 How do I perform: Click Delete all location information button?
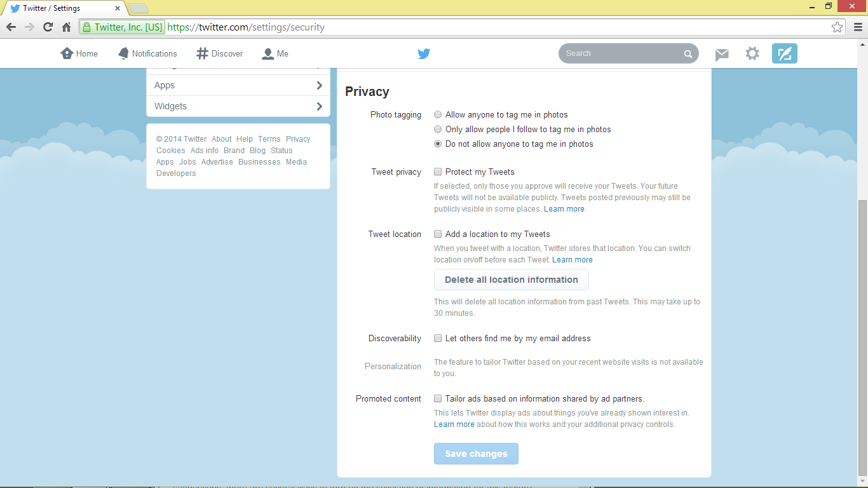512,280
